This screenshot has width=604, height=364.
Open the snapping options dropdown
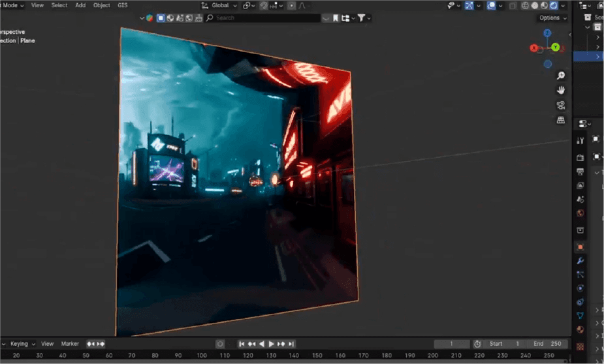tap(277, 5)
